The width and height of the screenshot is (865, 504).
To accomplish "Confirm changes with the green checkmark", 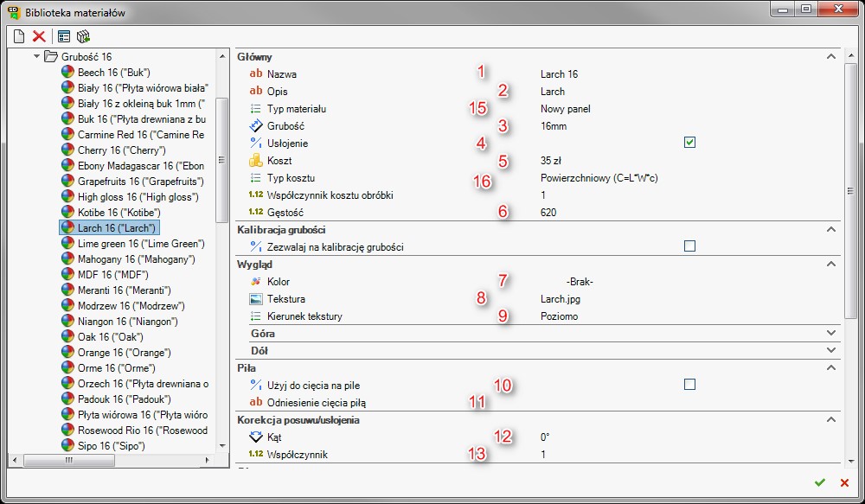I will pos(819,482).
